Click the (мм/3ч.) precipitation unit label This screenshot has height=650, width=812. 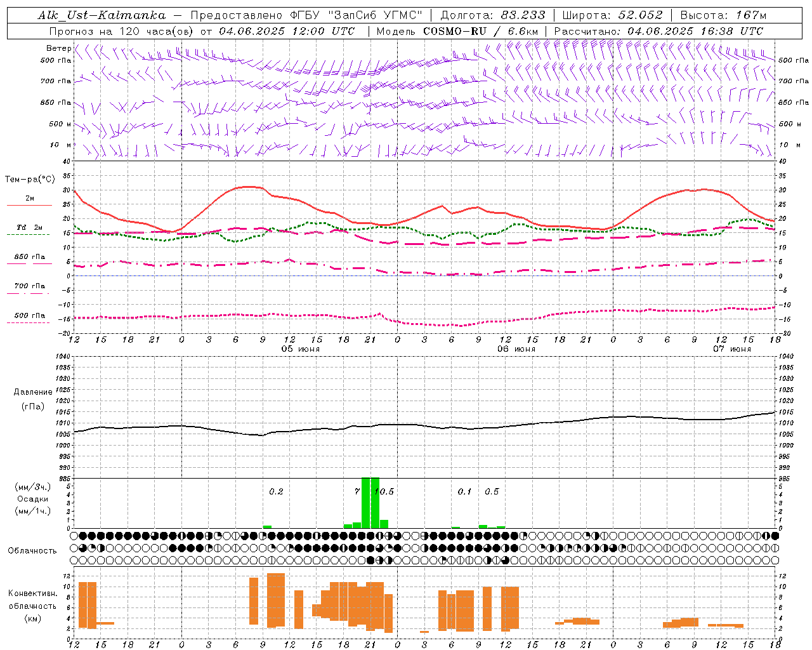(32, 487)
